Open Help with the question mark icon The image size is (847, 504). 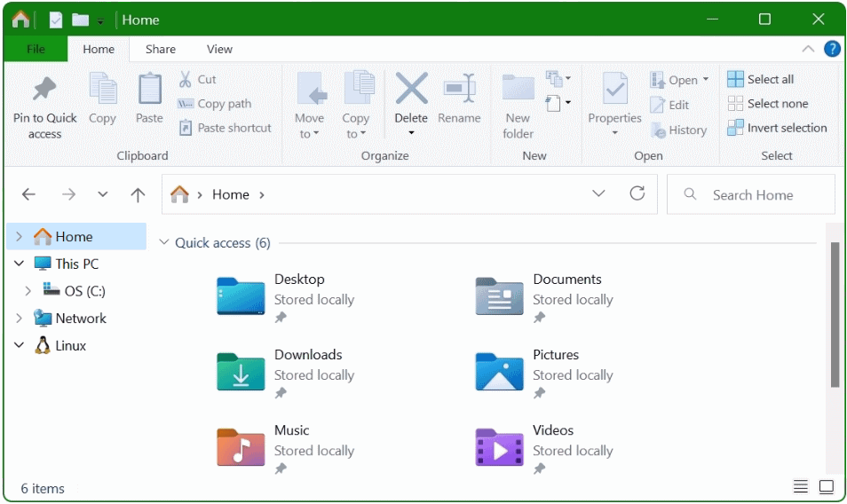pos(832,49)
